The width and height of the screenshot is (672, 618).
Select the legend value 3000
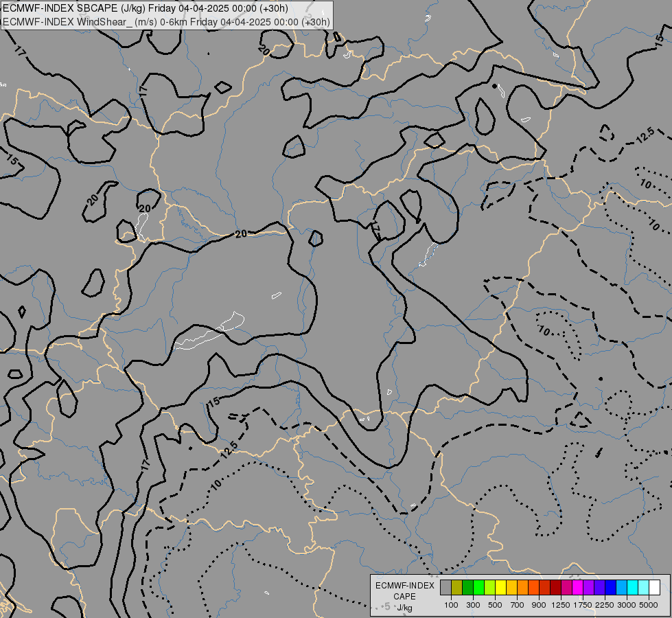pyautogui.click(x=627, y=605)
